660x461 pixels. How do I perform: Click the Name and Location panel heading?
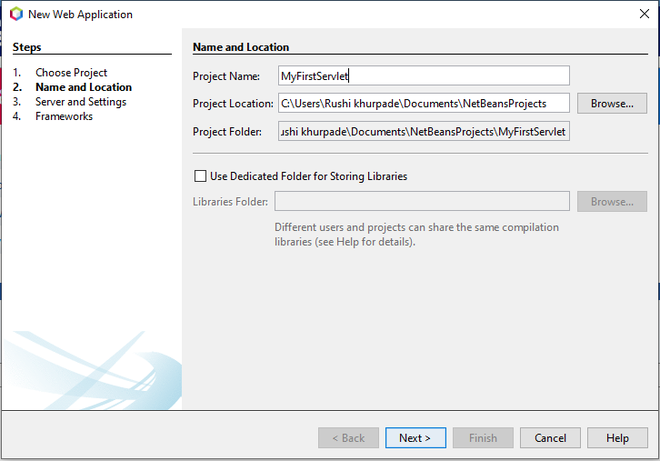click(240, 47)
